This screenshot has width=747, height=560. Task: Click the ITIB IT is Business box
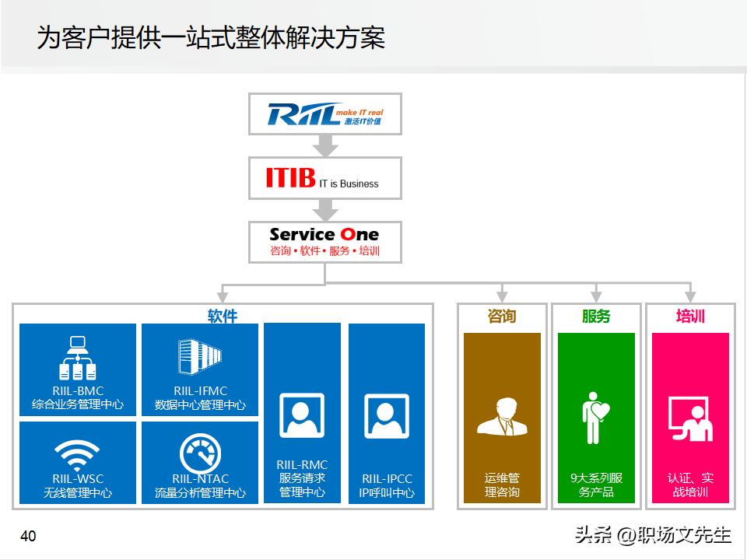[x=324, y=178]
